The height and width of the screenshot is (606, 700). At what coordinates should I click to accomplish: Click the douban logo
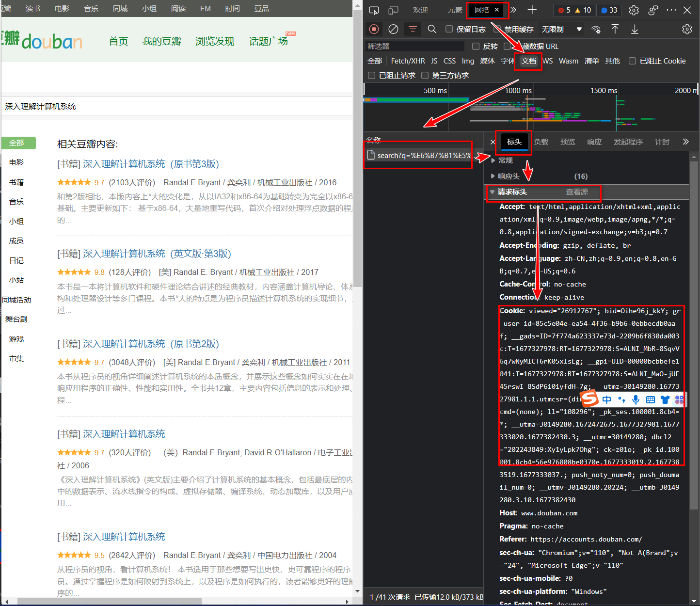click(x=42, y=41)
